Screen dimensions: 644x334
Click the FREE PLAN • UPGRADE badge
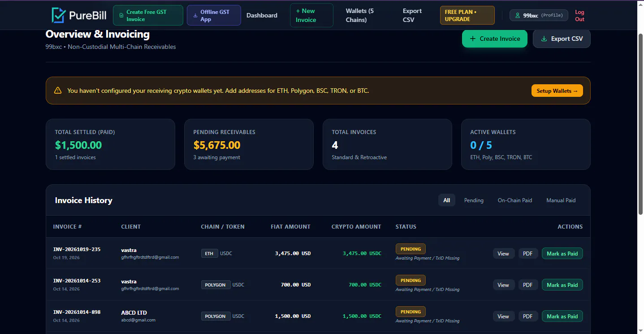click(467, 15)
